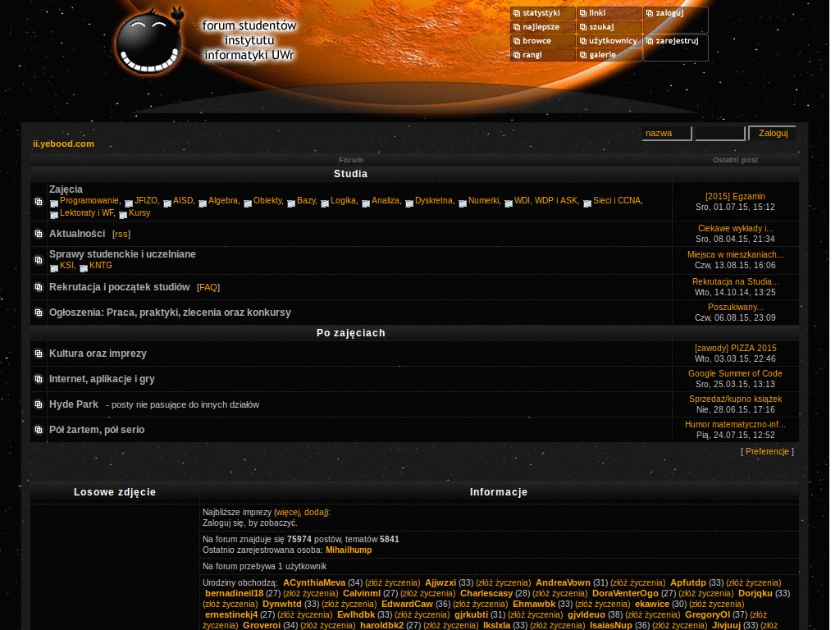This screenshot has height=630, width=840.
Task: Focus the nazwa username field
Action: [666, 133]
